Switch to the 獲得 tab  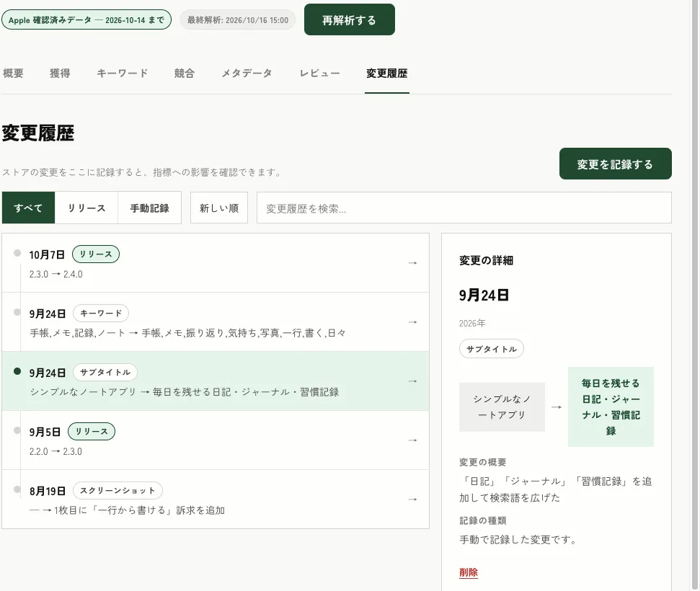[x=60, y=74]
